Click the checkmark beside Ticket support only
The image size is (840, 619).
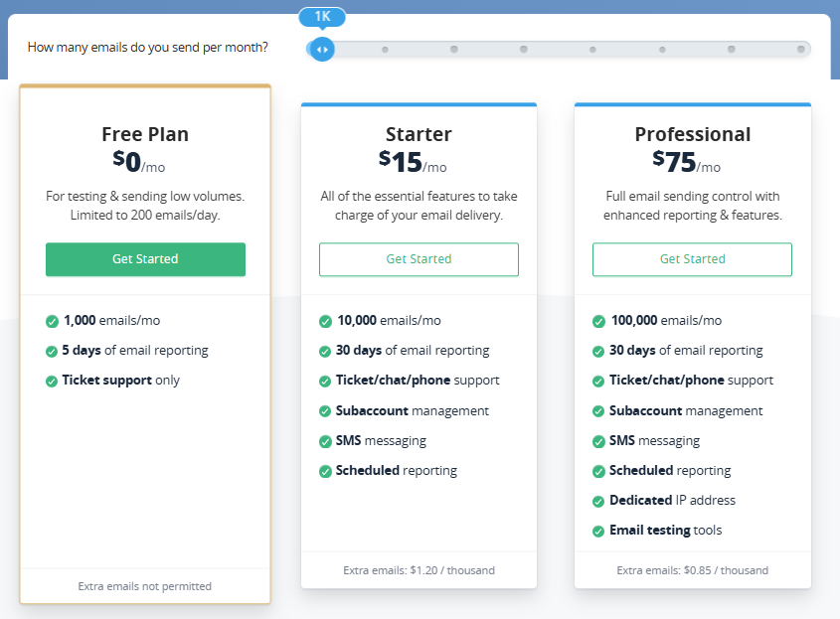tap(52, 382)
